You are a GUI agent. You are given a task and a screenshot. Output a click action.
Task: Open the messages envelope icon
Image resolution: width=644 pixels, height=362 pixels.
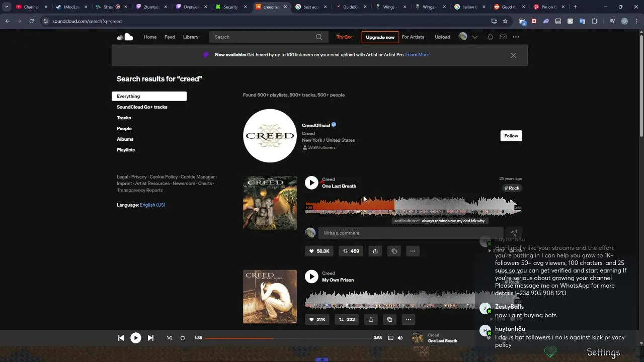coord(503,37)
